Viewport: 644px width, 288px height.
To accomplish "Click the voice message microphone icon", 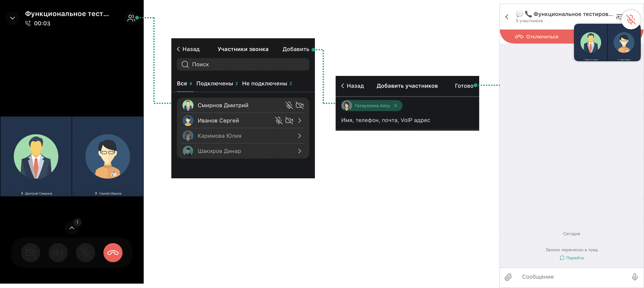I will (x=634, y=277).
